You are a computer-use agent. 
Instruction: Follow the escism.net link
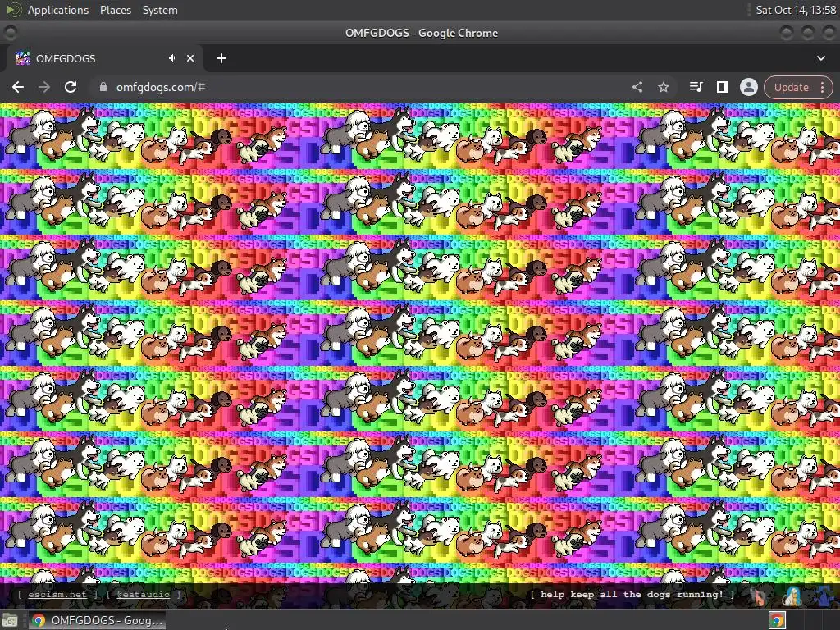pyautogui.click(x=57, y=594)
